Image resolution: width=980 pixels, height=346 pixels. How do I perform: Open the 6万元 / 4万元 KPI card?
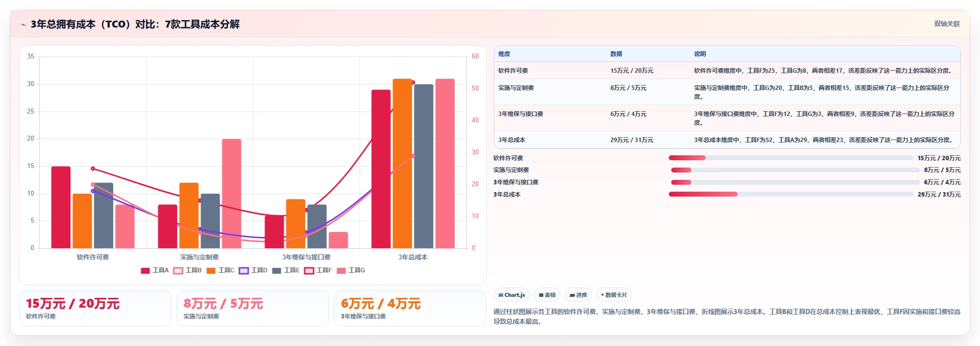click(410, 308)
